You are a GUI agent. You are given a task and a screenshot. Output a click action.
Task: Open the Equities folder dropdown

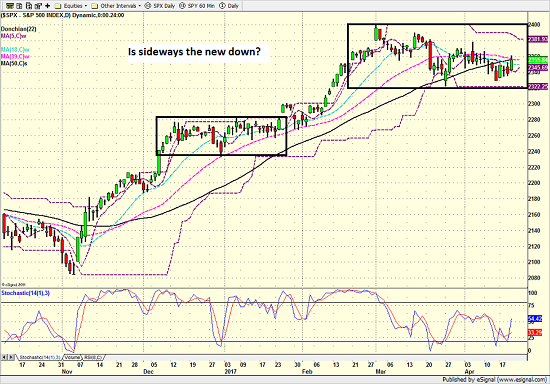tap(71, 6)
